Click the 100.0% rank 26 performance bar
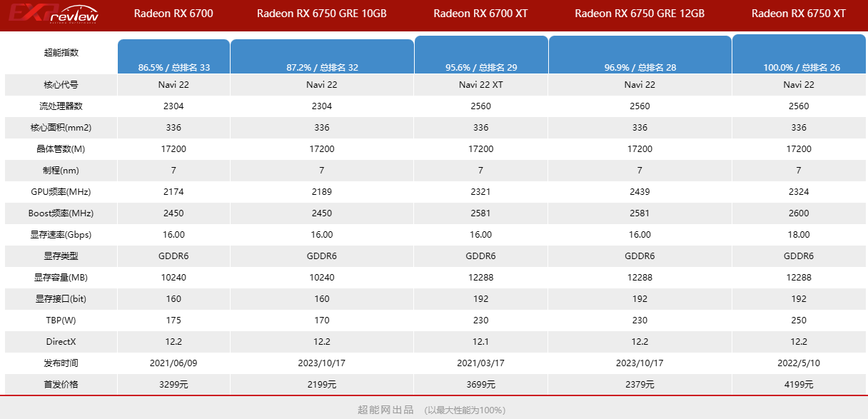 [x=799, y=54]
